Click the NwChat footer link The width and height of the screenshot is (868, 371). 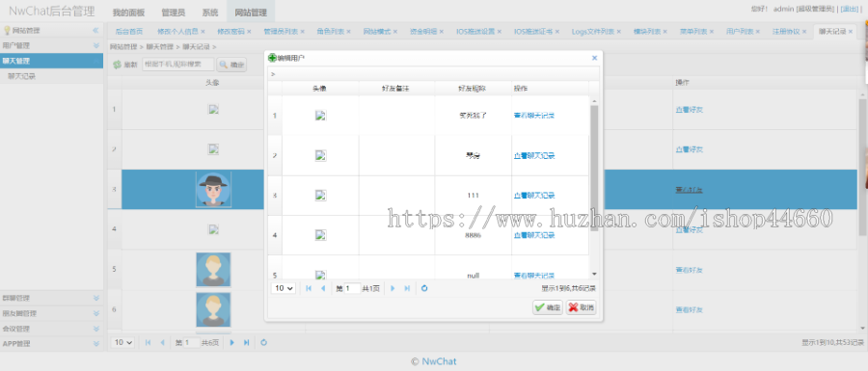tap(439, 361)
